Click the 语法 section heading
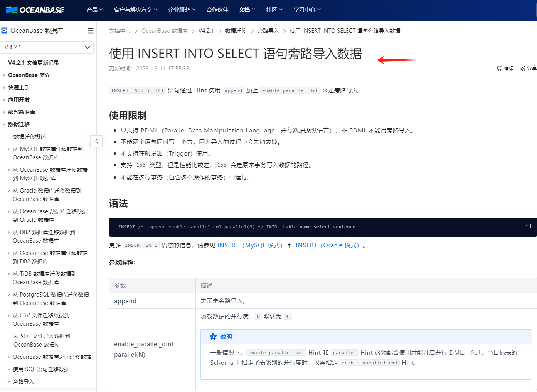The width and height of the screenshot is (537, 392). coord(118,203)
